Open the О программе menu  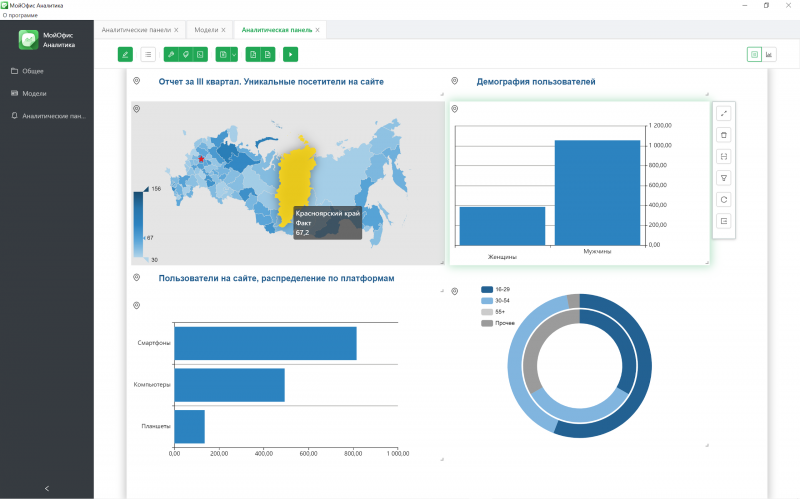pos(20,15)
